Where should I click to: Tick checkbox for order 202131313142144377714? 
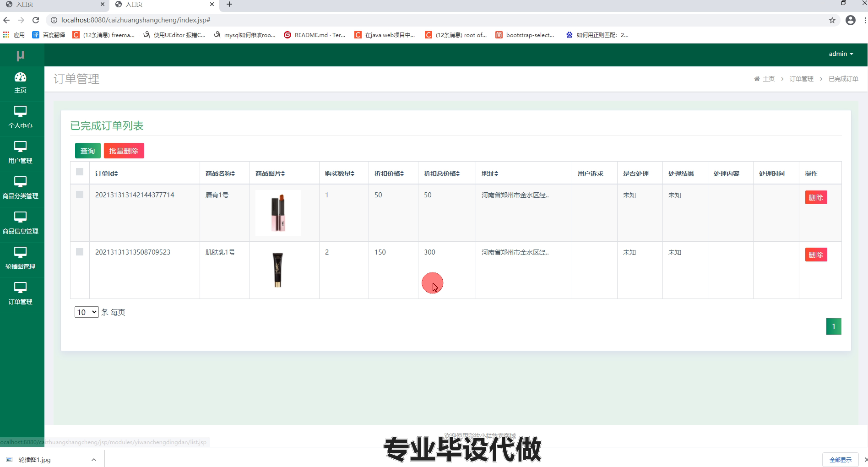click(x=80, y=195)
